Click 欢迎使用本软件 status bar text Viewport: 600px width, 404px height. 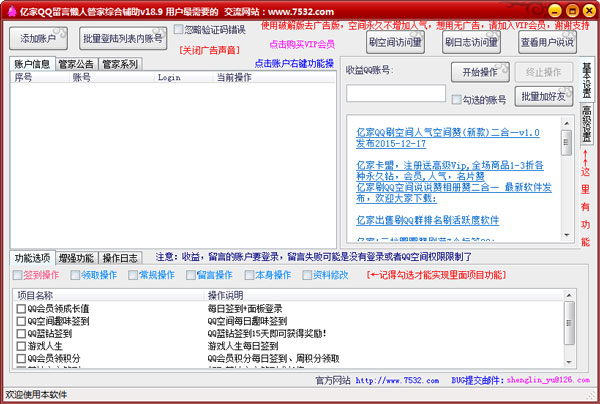[x=36, y=394]
